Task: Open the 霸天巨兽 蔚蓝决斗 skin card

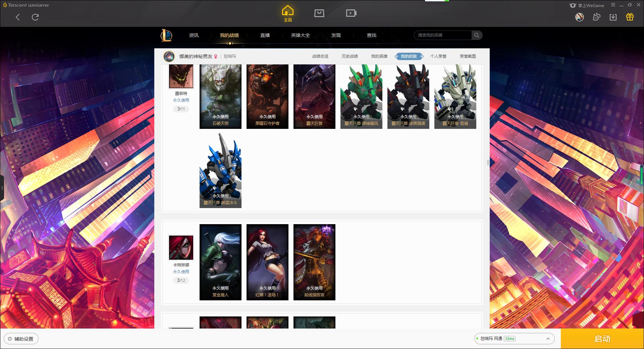Action: click(220, 170)
